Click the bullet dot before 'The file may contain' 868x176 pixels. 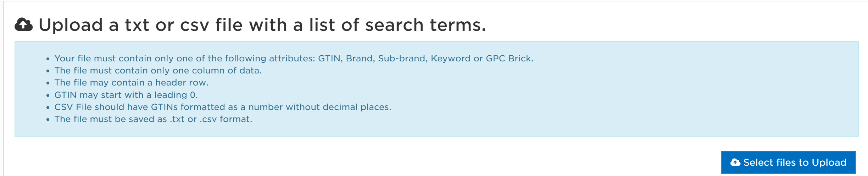tap(48, 83)
